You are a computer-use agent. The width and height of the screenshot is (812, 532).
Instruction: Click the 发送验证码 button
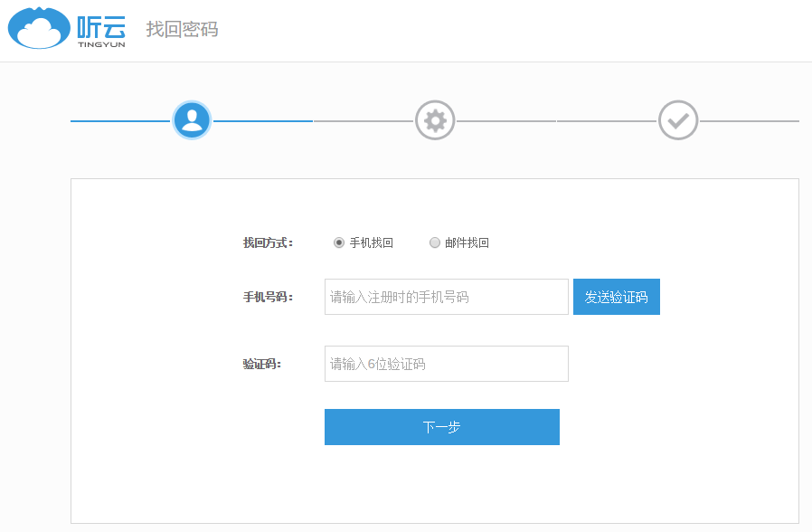pos(617,297)
